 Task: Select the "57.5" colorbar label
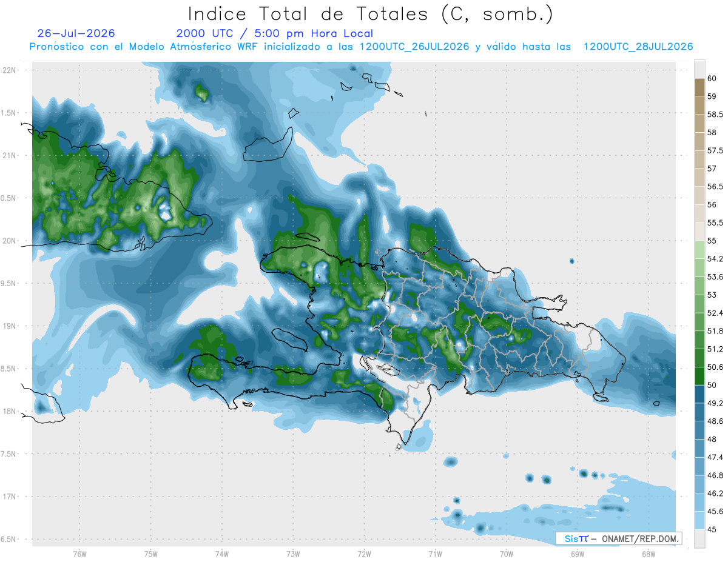pos(715,150)
